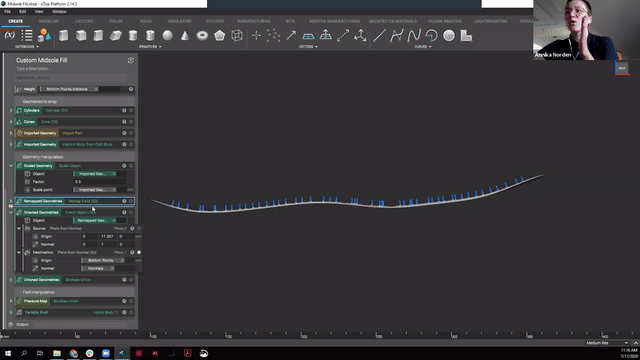Select the Sphere primitive tool
This screenshot has height=360, width=640.
168,36
